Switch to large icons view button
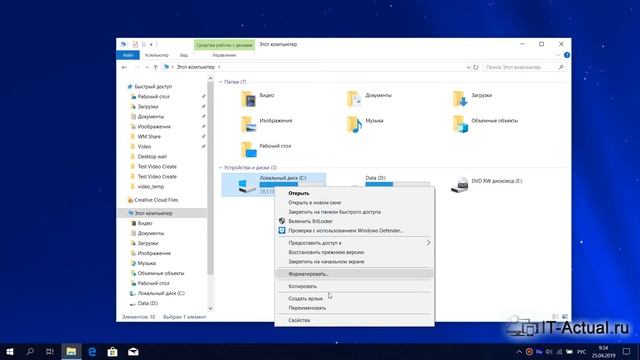This screenshot has width=640, height=360. (x=565, y=317)
